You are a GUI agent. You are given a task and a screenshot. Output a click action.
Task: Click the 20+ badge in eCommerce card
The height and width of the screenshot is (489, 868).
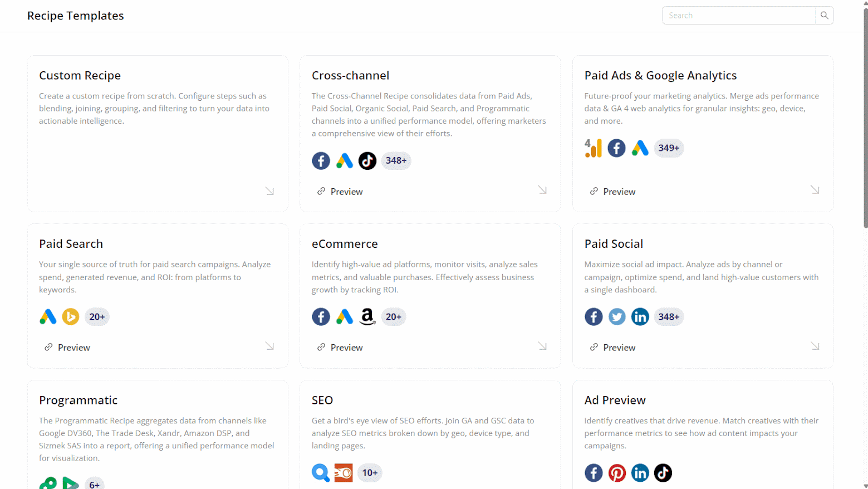[x=393, y=317]
